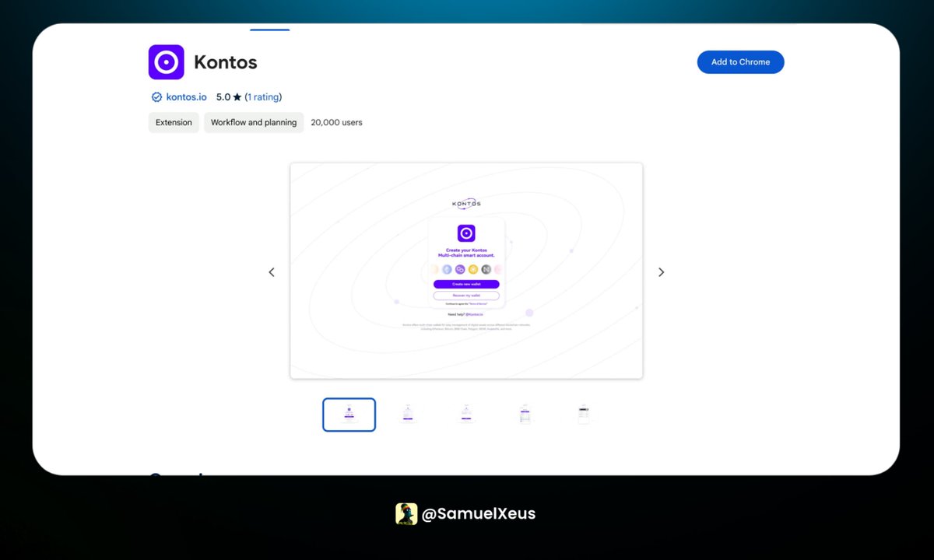The width and height of the screenshot is (934, 560).
Task: Click the @SamuelXeus handle text
Action: pyautogui.click(x=478, y=514)
